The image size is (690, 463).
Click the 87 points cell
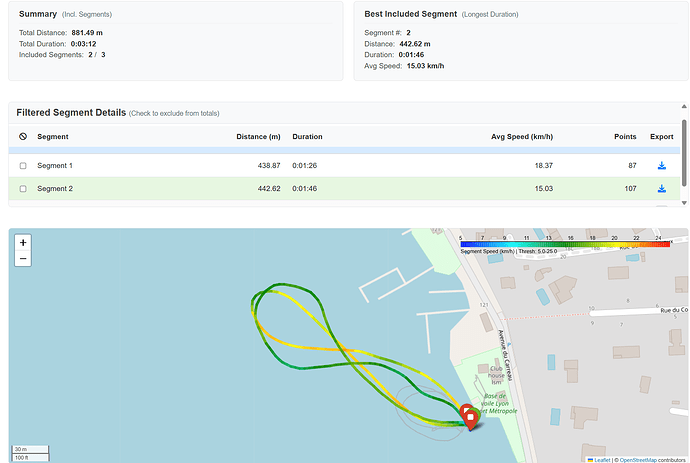click(x=632, y=165)
